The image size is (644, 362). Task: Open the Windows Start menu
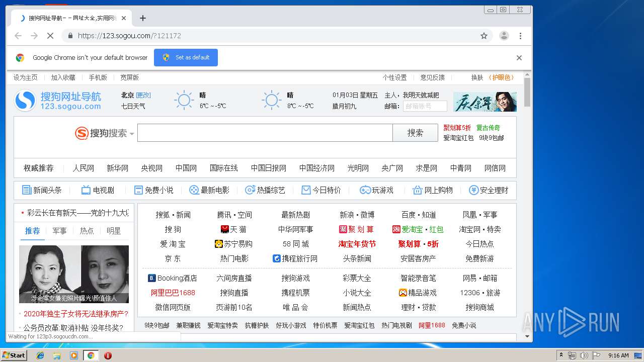14,355
